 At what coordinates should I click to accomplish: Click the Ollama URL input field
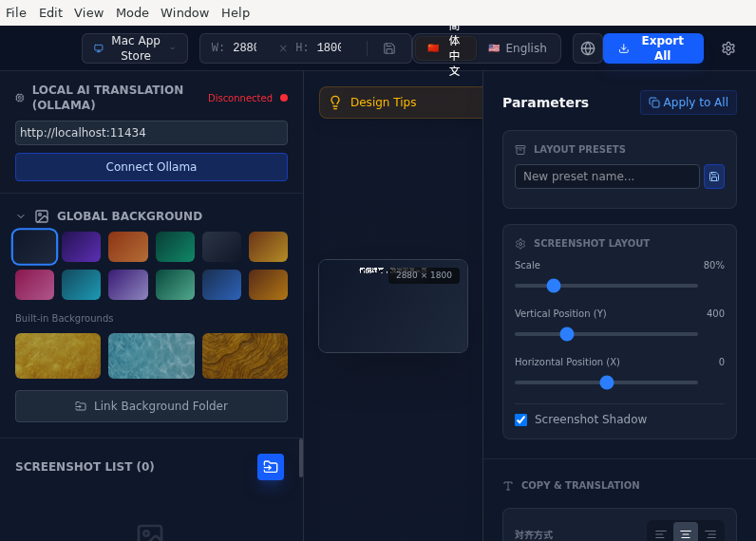pos(151,133)
